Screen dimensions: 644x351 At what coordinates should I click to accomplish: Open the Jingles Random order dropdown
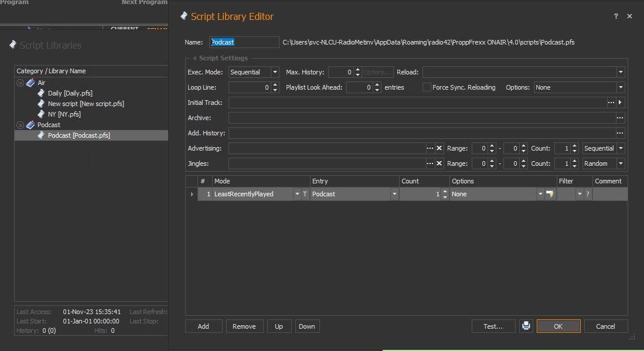click(x=621, y=163)
